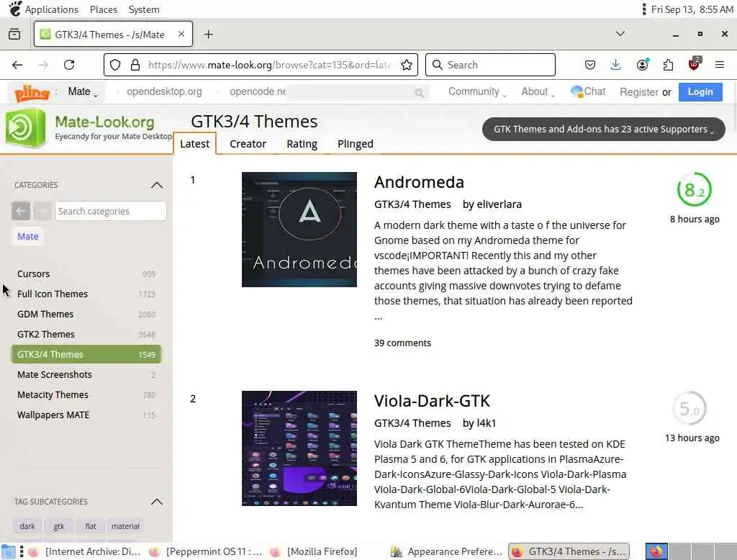
Task: Click the Firefox icon in the bottom panel
Action: pyautogui.click(x=656, y=551)
